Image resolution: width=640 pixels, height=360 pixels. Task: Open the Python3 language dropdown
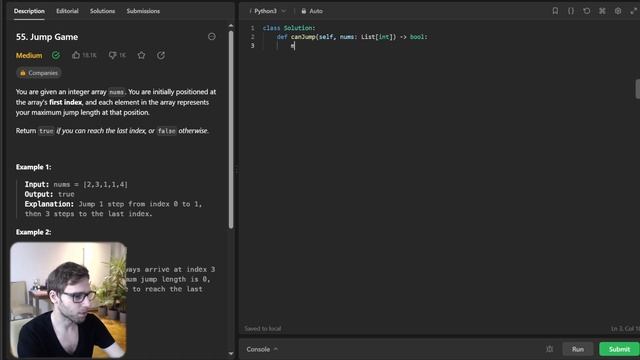tap(269, 11)
